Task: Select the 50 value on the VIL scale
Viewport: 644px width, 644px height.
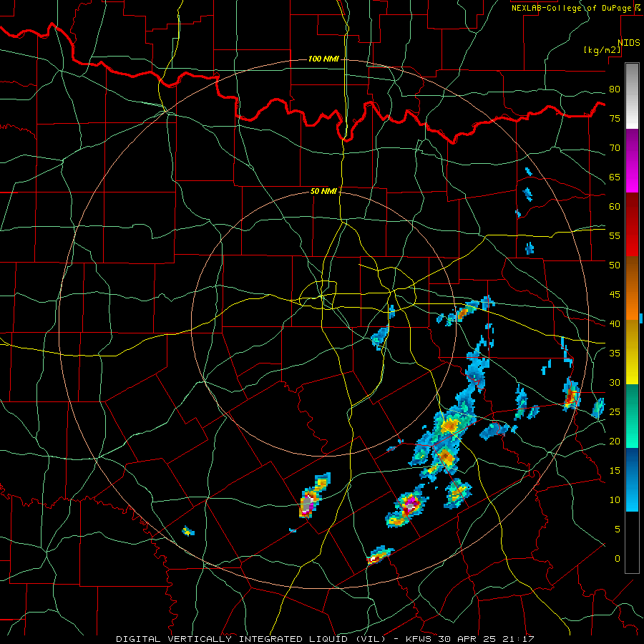Action: click(615, 265)
